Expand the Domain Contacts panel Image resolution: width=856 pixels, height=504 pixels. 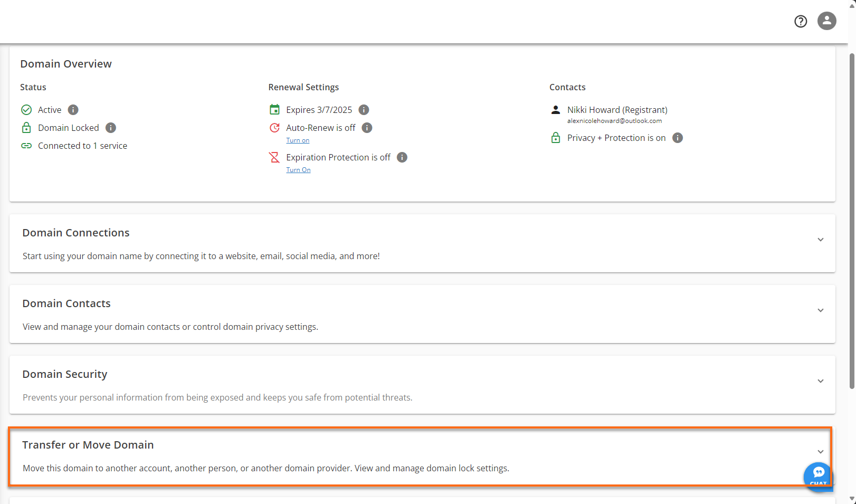820,310
